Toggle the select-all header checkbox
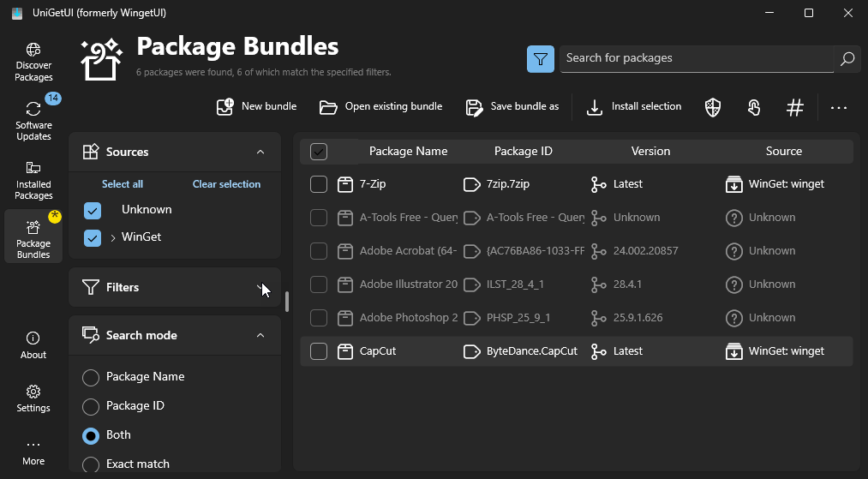 point(319,152)
